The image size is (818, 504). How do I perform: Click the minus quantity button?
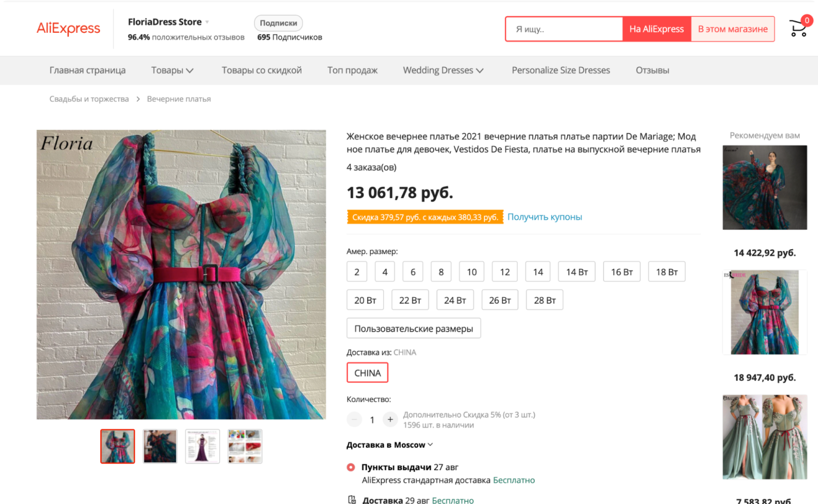(354, 419)
